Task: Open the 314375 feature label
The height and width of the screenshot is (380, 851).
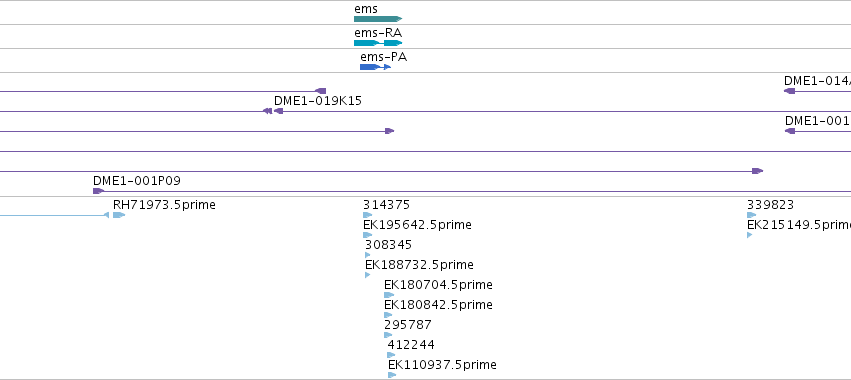Action: coord(386,205)
